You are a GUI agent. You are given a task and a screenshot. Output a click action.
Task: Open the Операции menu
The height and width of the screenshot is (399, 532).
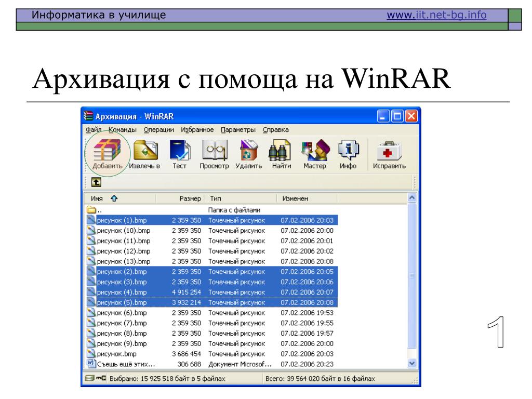[159, 129]
